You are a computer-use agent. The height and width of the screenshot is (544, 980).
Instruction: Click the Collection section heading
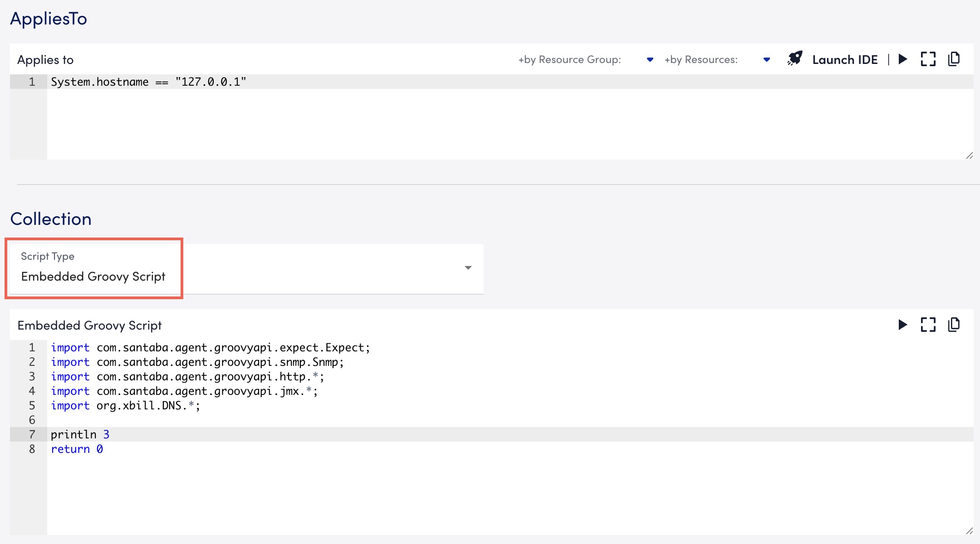[50, 219]
